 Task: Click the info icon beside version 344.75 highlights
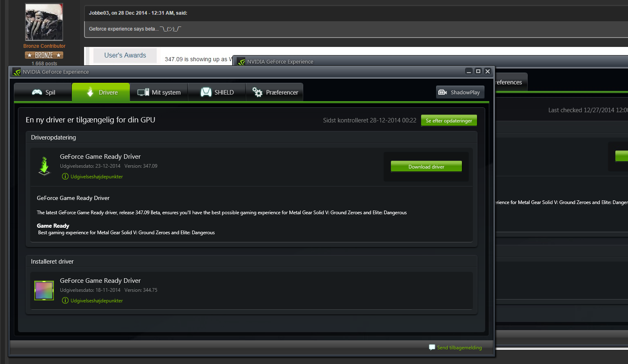click(65, 300)
